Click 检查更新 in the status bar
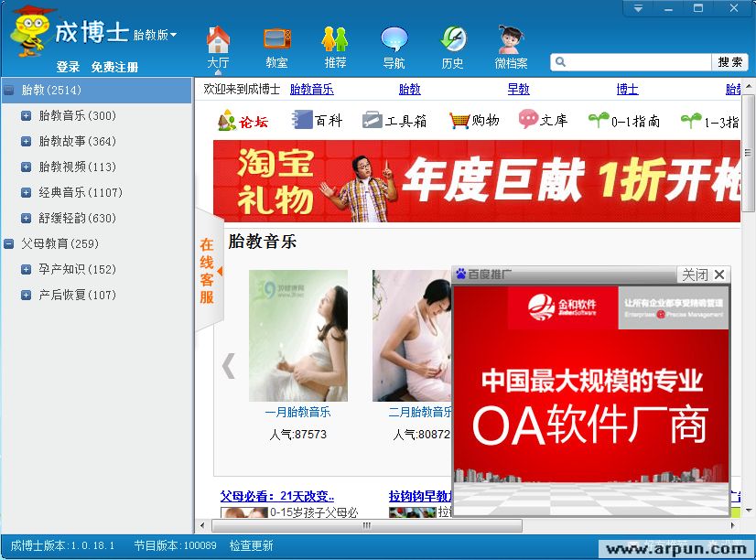Screen dimensions: 756x560 251,545
